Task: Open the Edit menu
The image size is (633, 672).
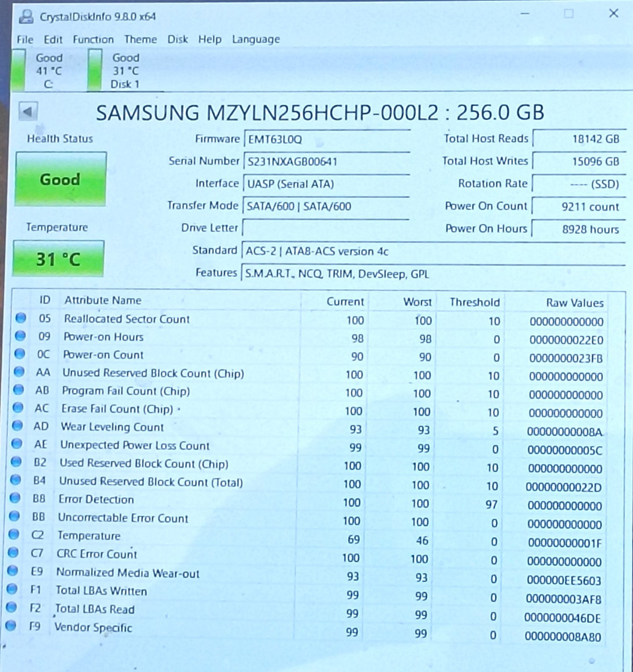Action: click(53, 39)
